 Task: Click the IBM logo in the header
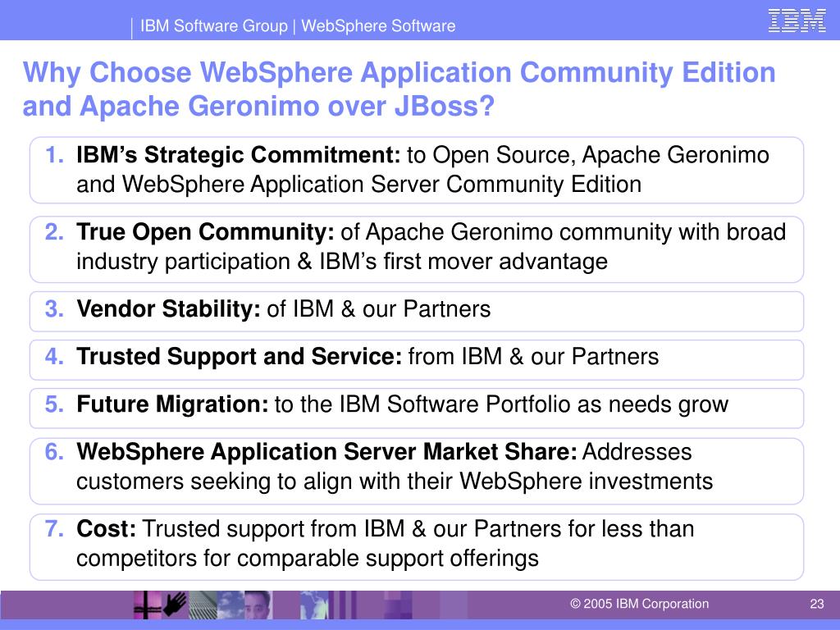point(797,21)
